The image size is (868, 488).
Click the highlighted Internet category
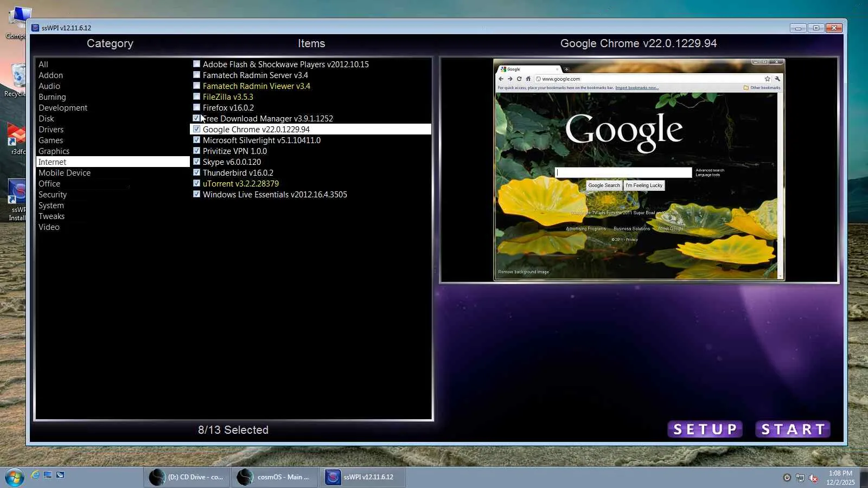pyautogui.click(x=113, y=162)
